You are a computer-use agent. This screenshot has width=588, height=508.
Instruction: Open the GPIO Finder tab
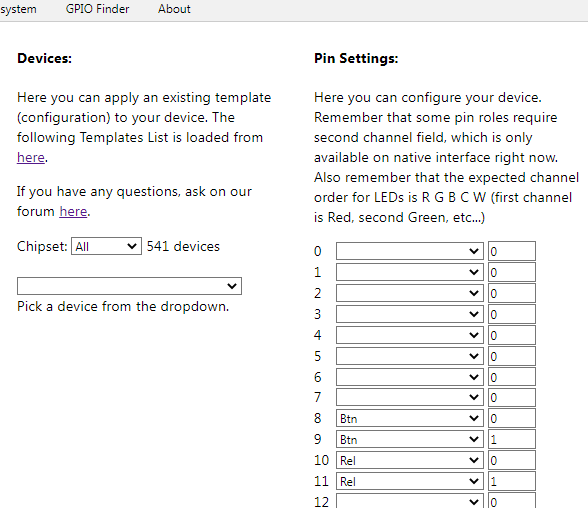coord(97,9)
